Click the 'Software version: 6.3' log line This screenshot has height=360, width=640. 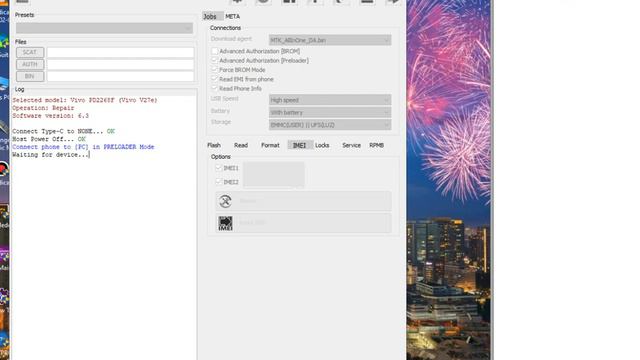(51, 116)
